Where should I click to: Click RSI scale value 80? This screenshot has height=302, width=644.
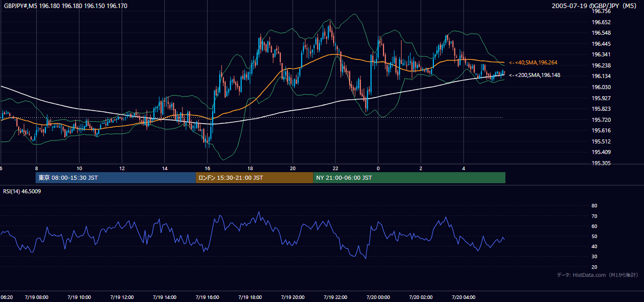[x=594, y=206]
